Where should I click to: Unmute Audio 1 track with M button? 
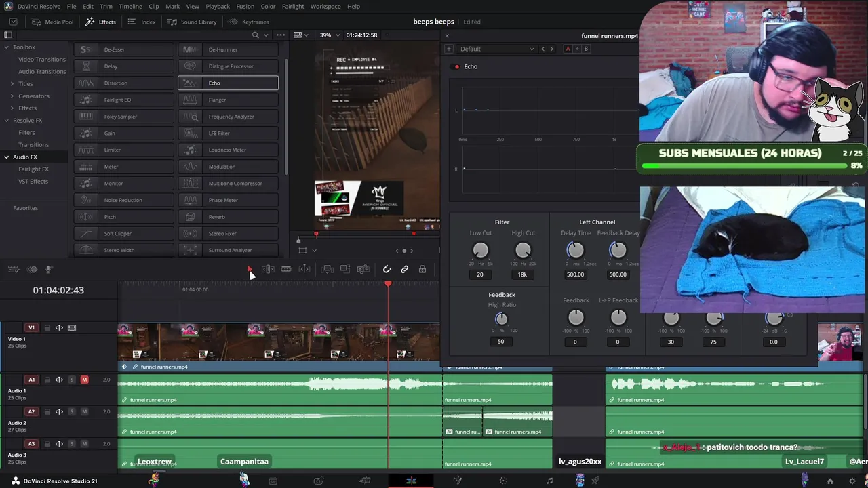pos(84,380)
